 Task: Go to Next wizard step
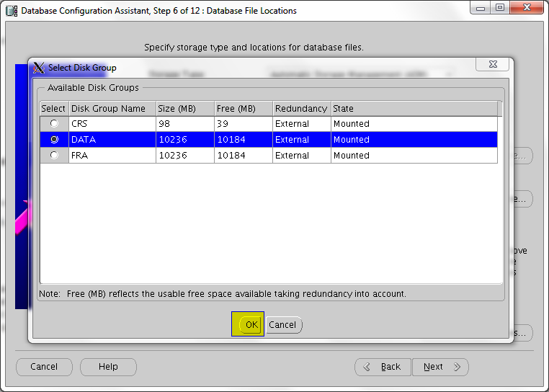440,367
